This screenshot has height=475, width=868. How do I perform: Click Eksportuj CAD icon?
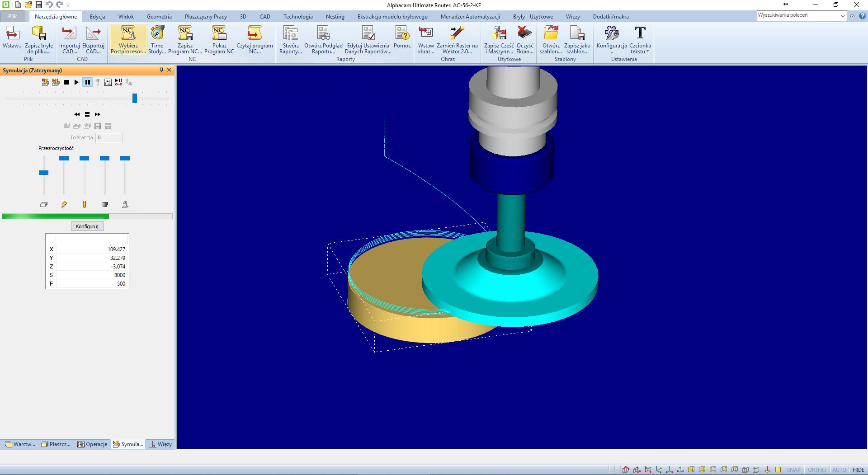[x=93, y=40]
